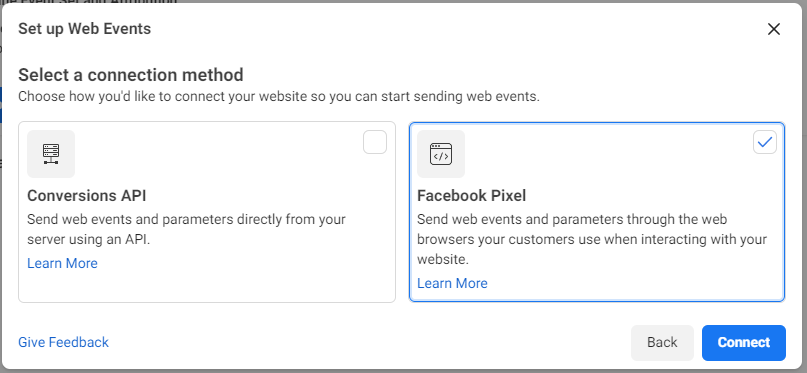Go back with the Back button
The image size is (807, 373).
coord(662,343)
